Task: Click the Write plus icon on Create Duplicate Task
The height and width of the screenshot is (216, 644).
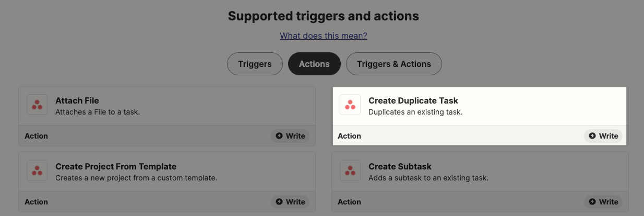Action: click(592, 136)
